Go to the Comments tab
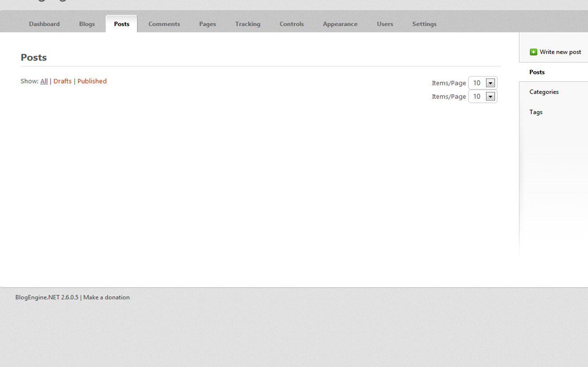 (164, 24)
